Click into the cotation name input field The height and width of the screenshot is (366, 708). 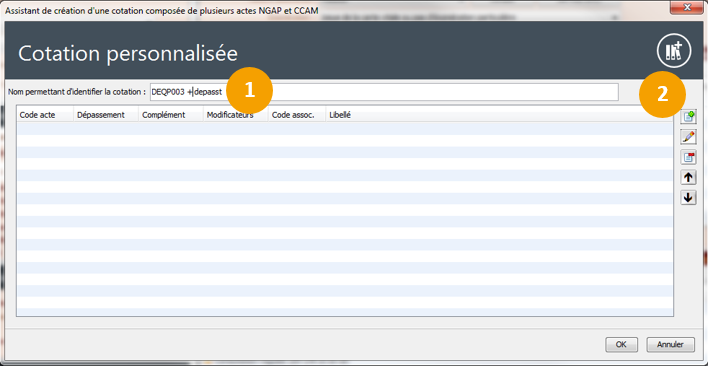pos(384,92)
